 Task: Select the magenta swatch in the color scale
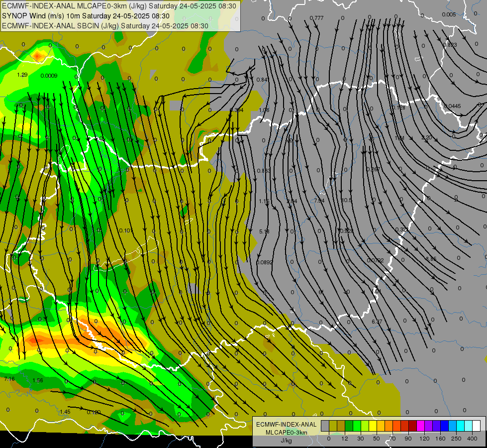(x=421, y=426)
